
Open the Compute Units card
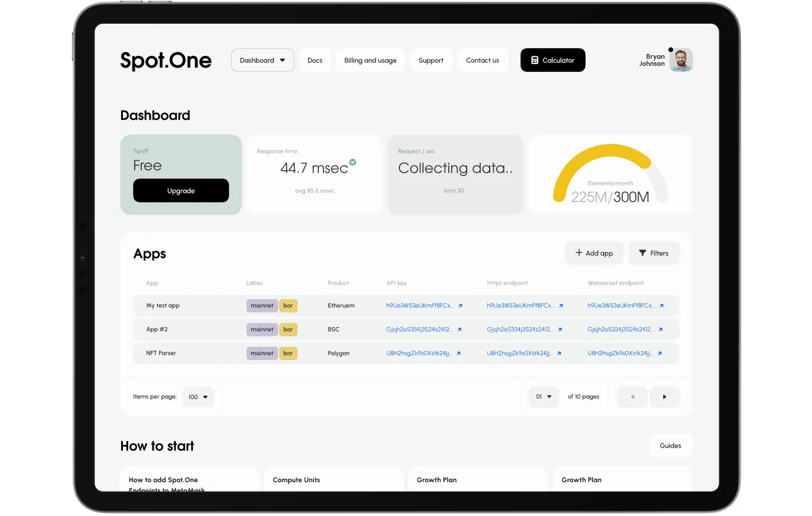(333, 479)
